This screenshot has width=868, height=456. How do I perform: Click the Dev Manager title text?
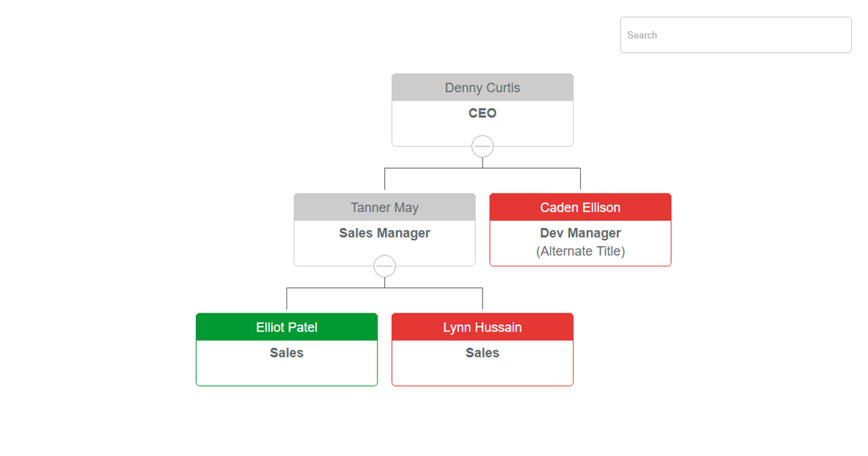(579, 233)
